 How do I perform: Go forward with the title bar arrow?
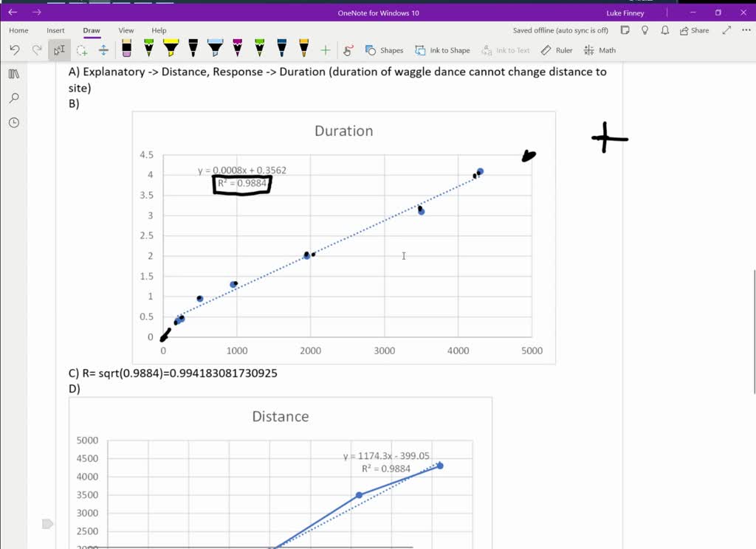37,12
